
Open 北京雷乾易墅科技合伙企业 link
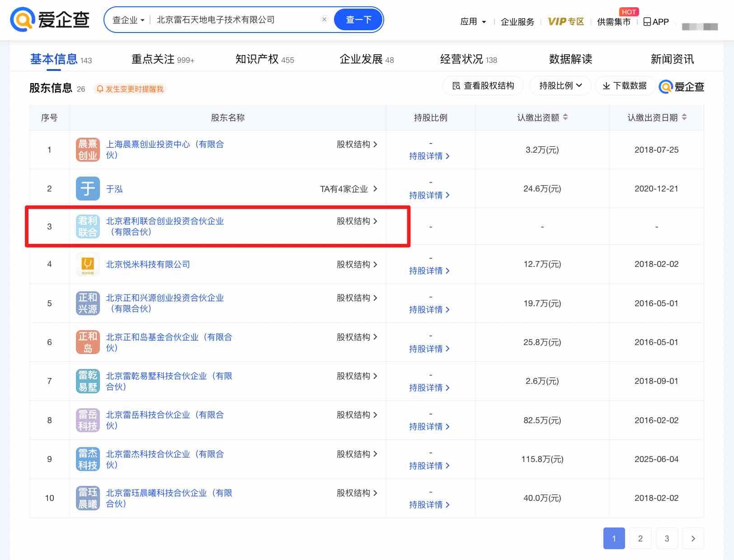pos(169,381)
